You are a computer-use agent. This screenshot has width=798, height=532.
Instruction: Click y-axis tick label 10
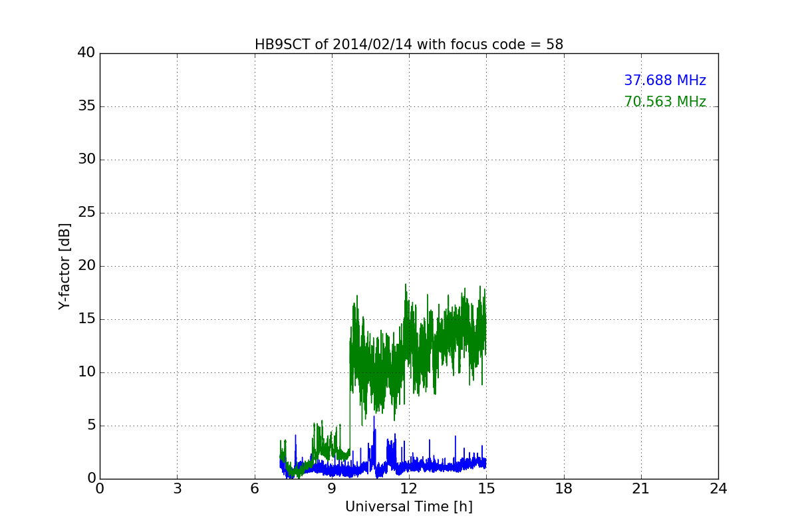pyautogui.click(x=86, y=372)
